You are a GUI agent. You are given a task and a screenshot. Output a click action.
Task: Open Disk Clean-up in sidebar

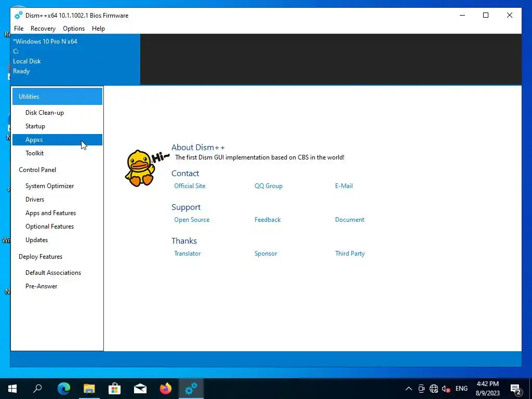tap(57, 113)
